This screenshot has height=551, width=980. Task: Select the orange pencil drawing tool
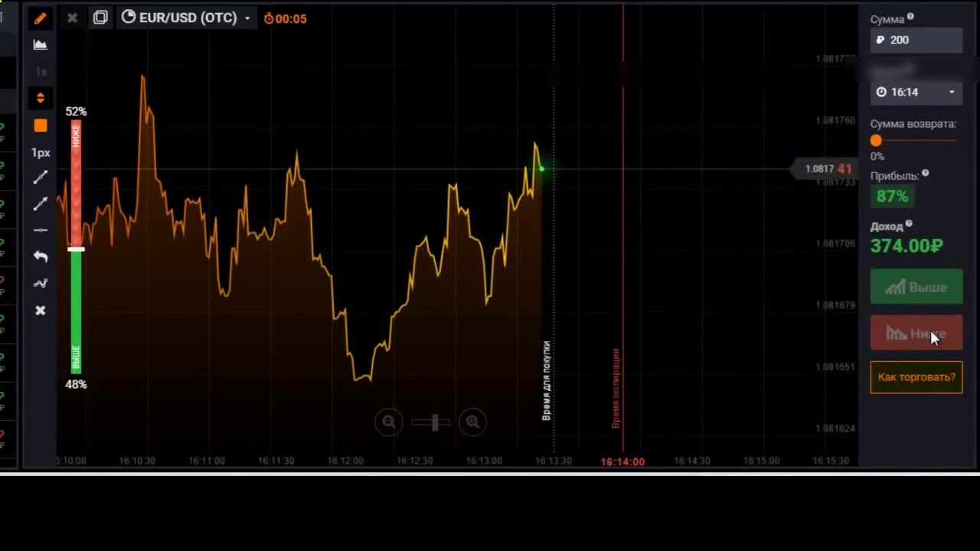tap(41, 18)
